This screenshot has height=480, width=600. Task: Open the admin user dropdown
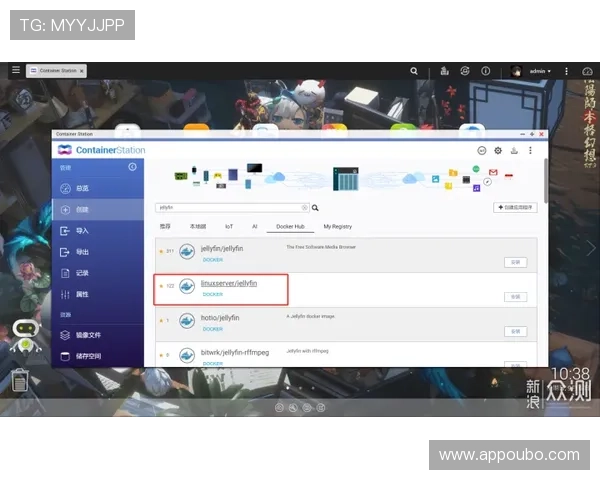(538, 71)
